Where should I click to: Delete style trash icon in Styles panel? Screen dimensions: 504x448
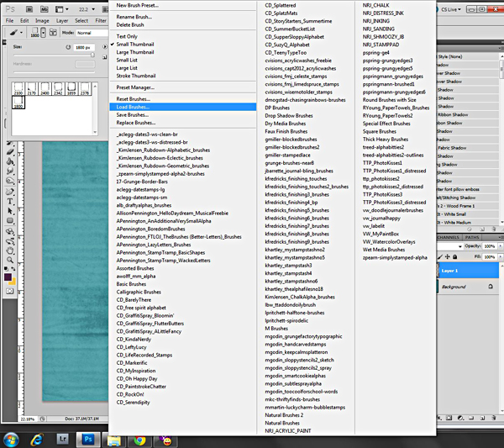[494, 229]
